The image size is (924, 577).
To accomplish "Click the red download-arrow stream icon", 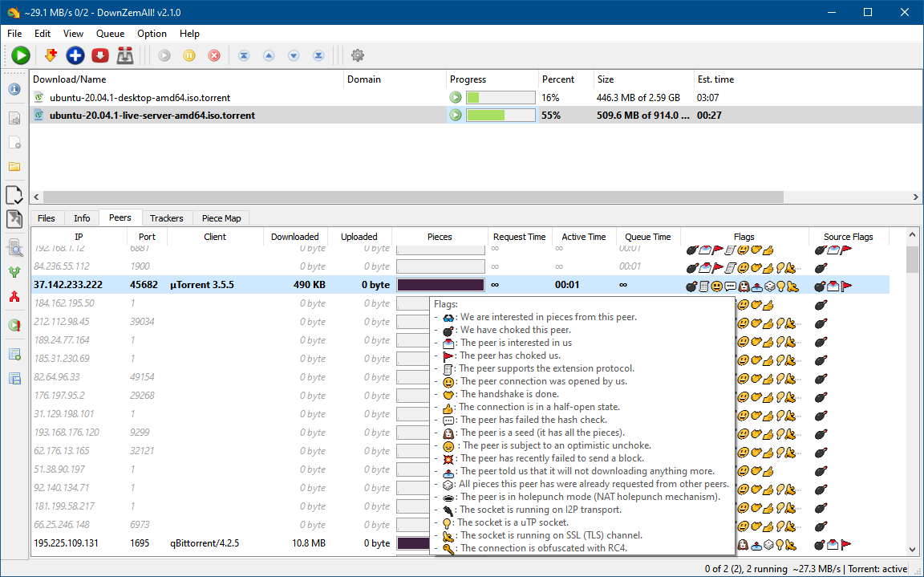I will 100,55.
